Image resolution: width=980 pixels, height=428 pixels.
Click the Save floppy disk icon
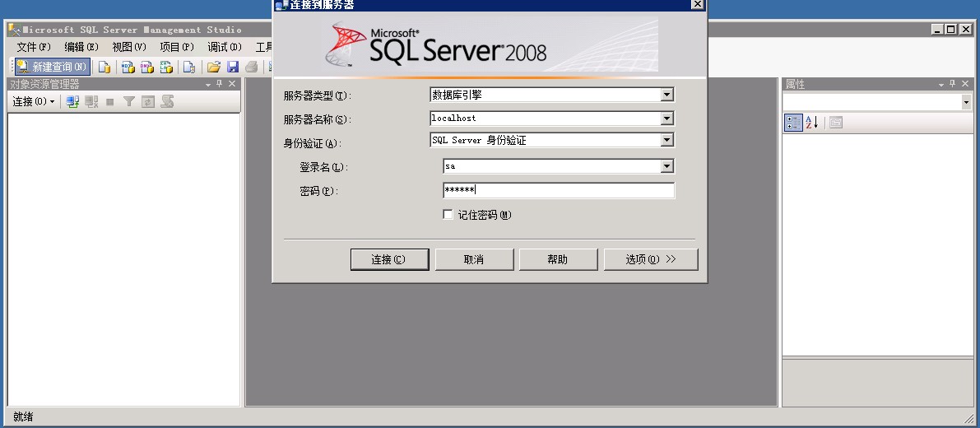click(233, 67)
